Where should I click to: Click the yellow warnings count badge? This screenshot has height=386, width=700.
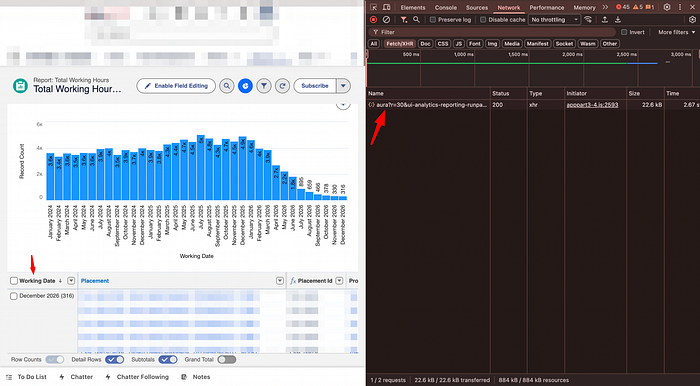pyautogui.click(x=638, y=8)
